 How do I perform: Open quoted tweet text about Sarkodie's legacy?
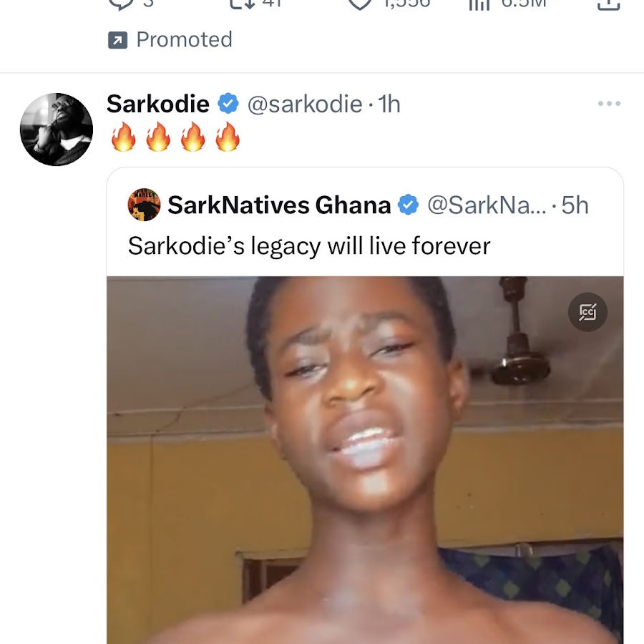309,246
